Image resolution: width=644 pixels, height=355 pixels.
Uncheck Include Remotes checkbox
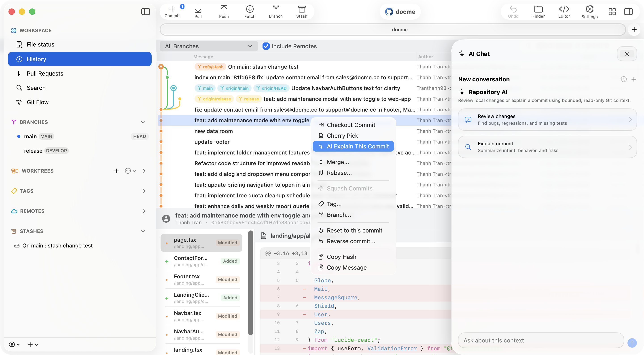[x=266, y=46]
